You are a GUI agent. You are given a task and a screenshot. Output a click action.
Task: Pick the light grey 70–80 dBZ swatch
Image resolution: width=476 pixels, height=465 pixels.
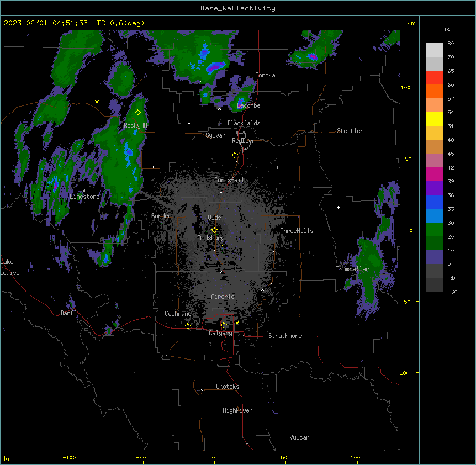click(x=434, y=50)
